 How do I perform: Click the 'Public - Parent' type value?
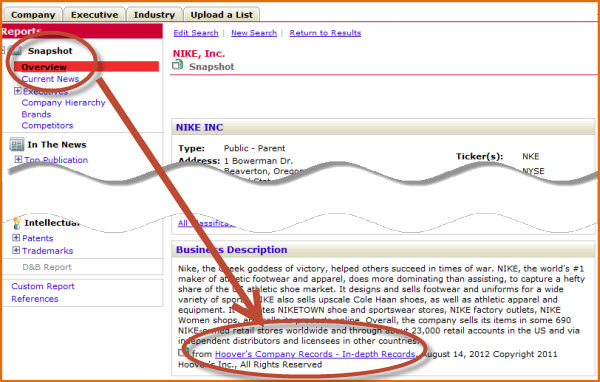pyautogui.click(x=254, y=148)
